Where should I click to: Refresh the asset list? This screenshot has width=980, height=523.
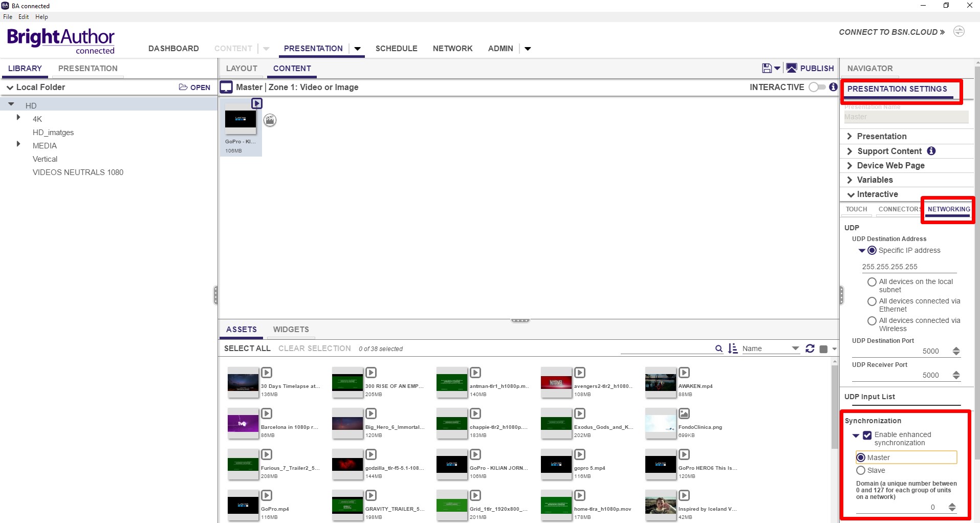pyautogui.click(x=810, y=348)
